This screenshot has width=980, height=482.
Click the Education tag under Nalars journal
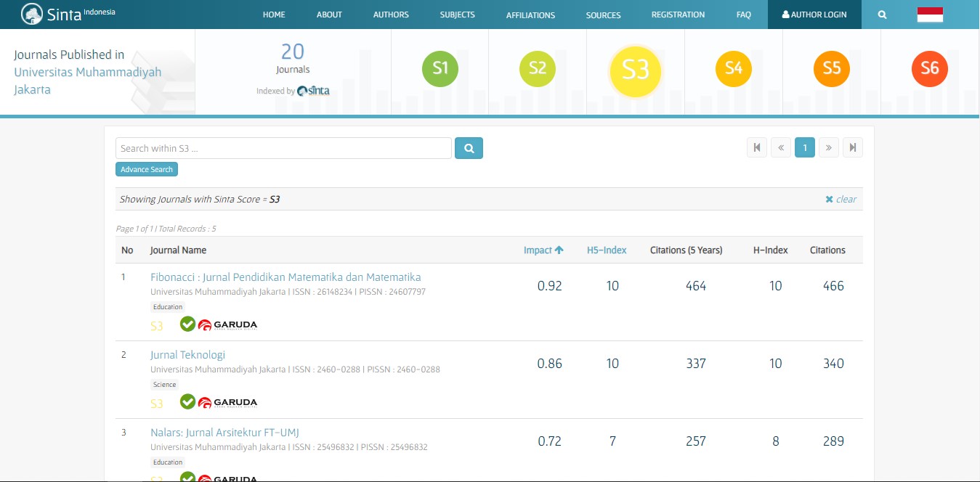click(x=168, y=462)
